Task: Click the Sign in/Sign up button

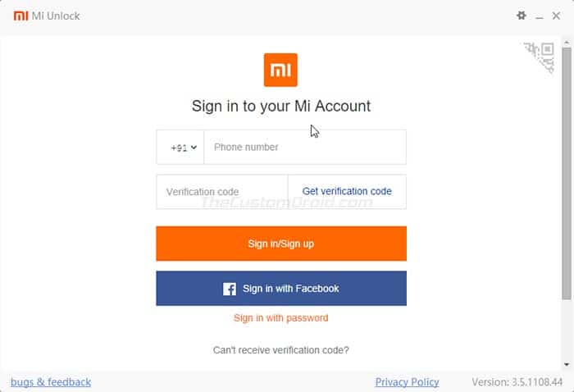Action: pos(281,244)
